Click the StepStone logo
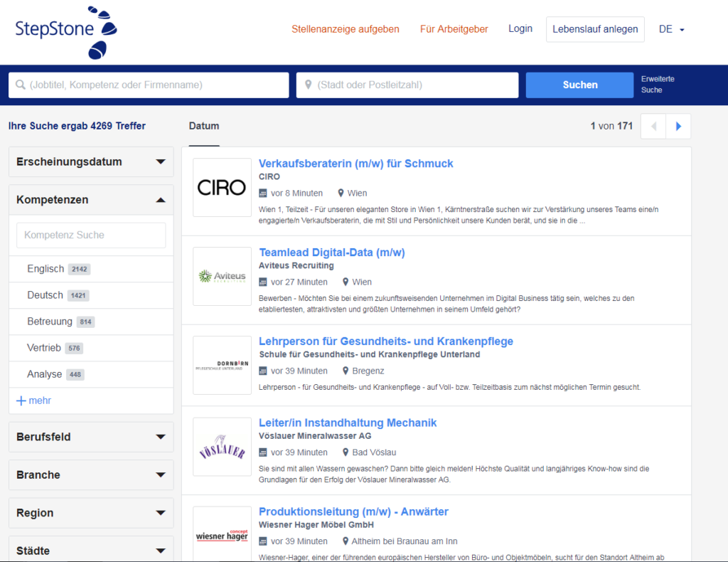 click(66, 33)
